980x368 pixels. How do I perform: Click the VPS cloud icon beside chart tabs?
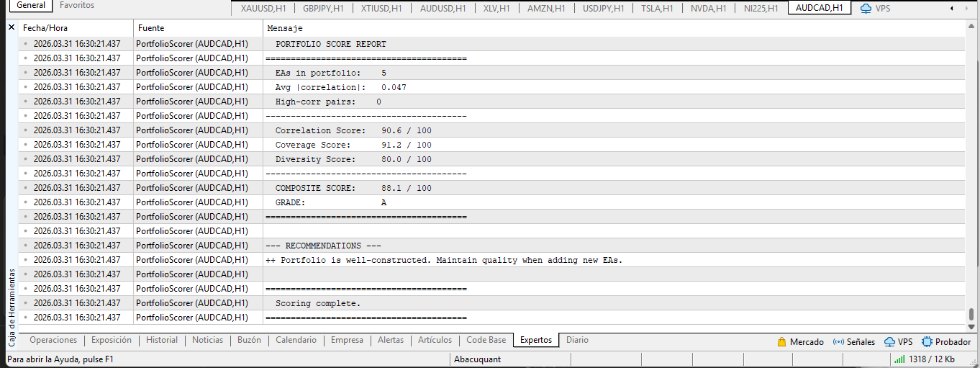tap(866, 9)
